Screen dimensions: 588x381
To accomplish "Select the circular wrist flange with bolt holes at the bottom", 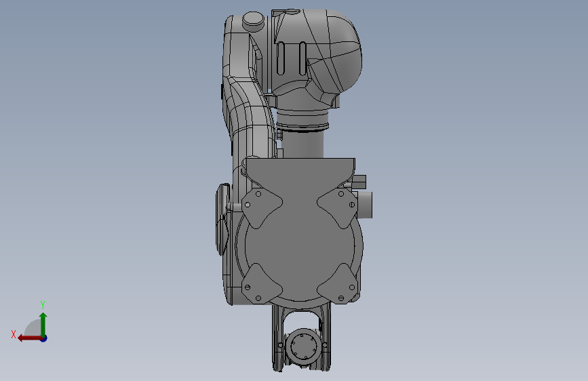I will coord(302,346).
